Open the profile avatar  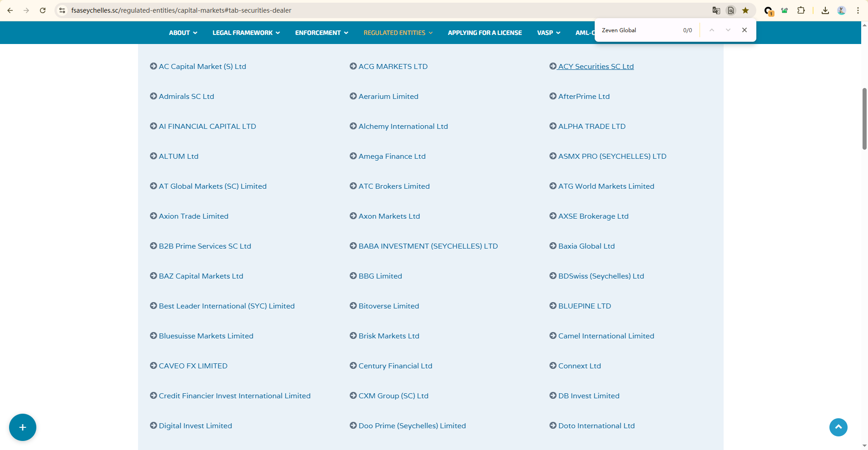[x=842, y=10]
